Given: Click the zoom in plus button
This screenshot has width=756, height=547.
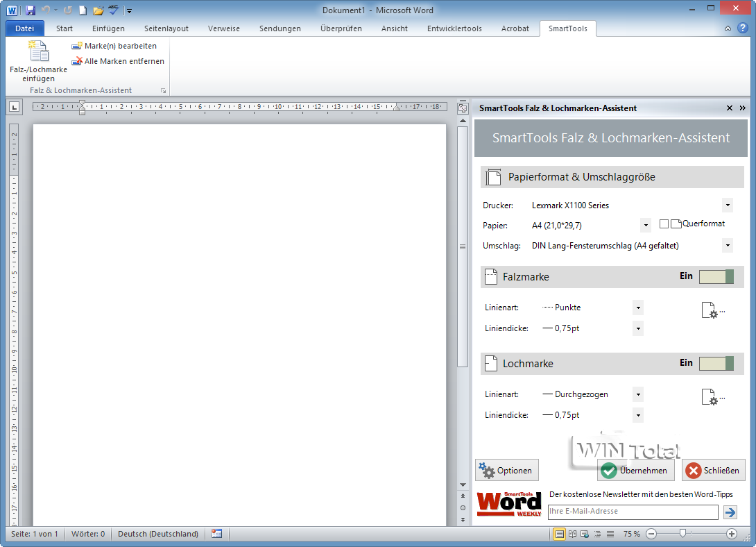Looking at the screenshot, I should pyautogui.click(x=732, y=534).
